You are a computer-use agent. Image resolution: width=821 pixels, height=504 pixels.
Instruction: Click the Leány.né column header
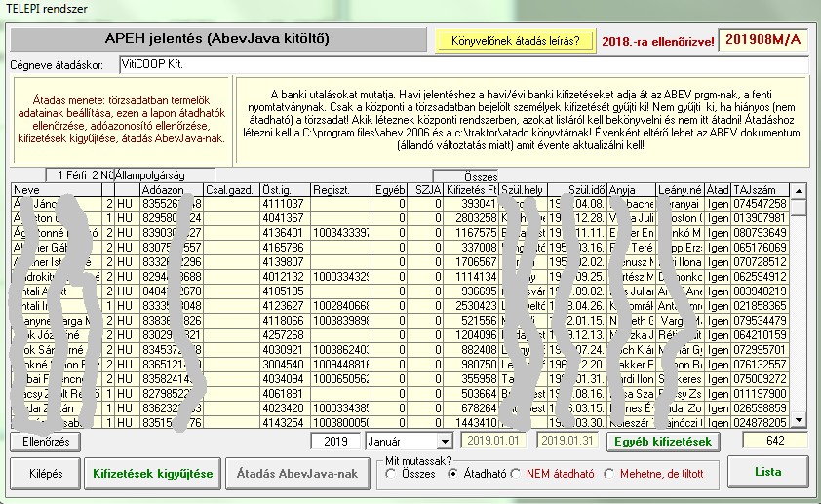[x=680, y=190]
